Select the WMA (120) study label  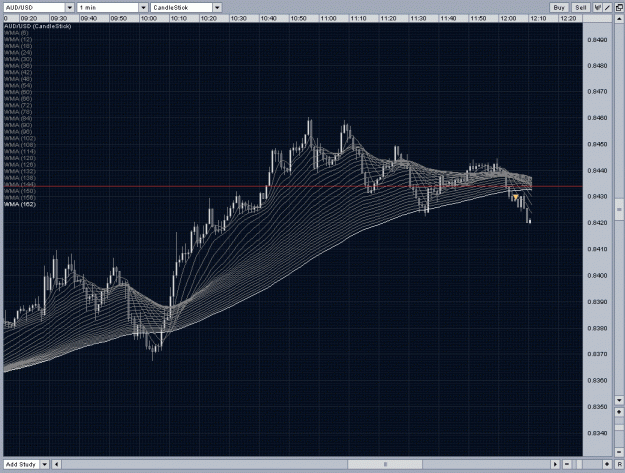pos(20,158)
